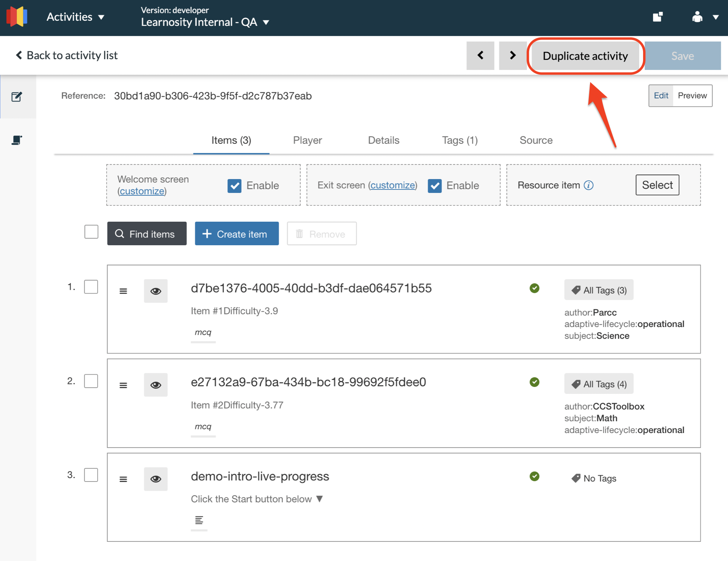Click the green status check for demo-intro-live-progress
The height and width of the screenshot is (561, 728).
pos(534,476)
